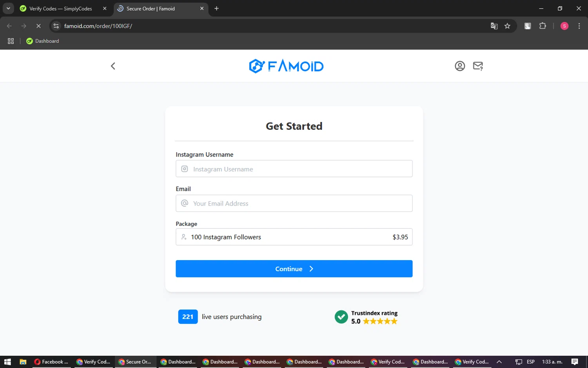The image size is (588, 368).
Task: Close the Secure Order | Famoid tab
Action: coord(202,9)
